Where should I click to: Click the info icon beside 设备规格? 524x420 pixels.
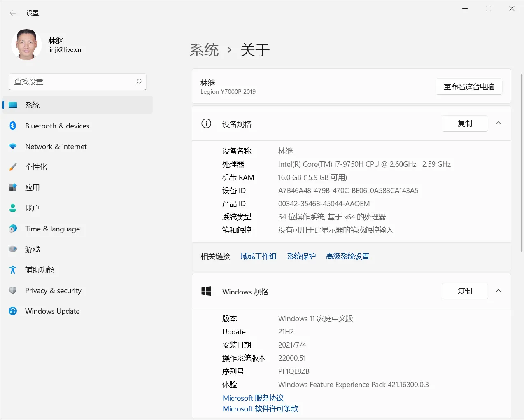[206, 124]
